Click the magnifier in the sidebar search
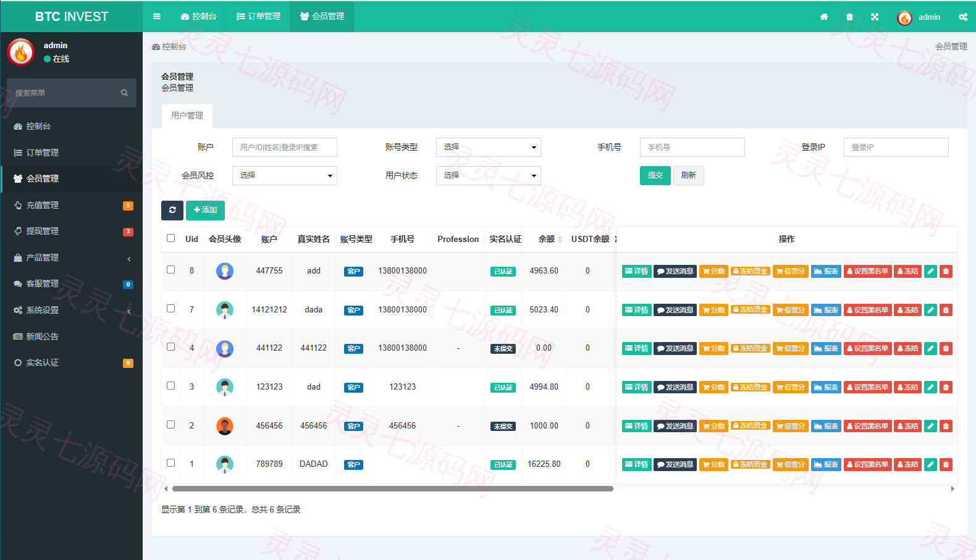Screen dimensions: 976x560 pos(124,93)
